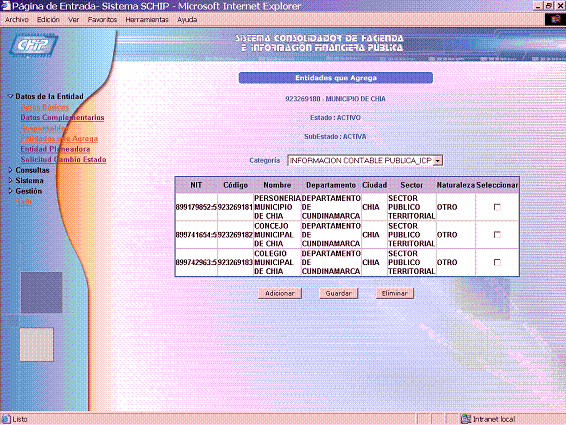
Task: Open the Favoritos menu
Action: coord(102,19)
